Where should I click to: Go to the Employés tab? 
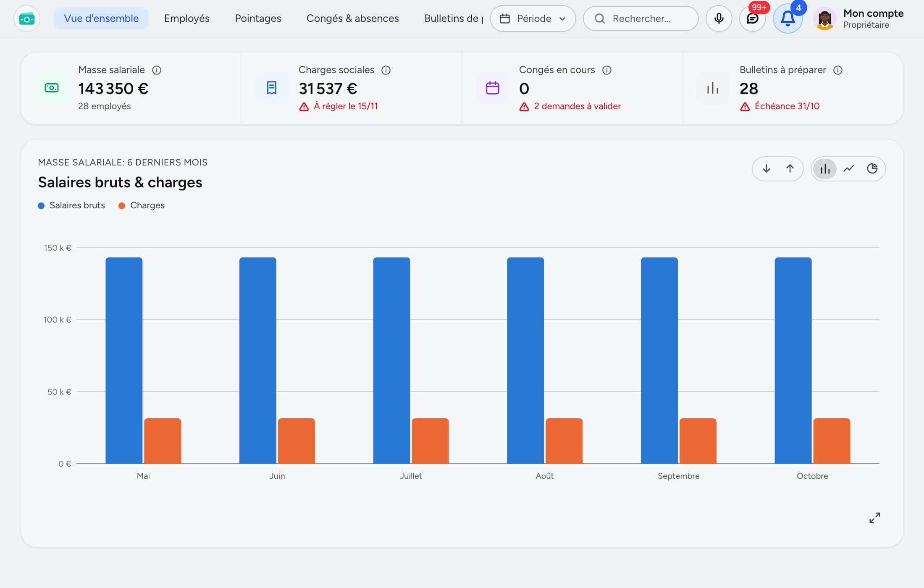[x=186, y=18]
